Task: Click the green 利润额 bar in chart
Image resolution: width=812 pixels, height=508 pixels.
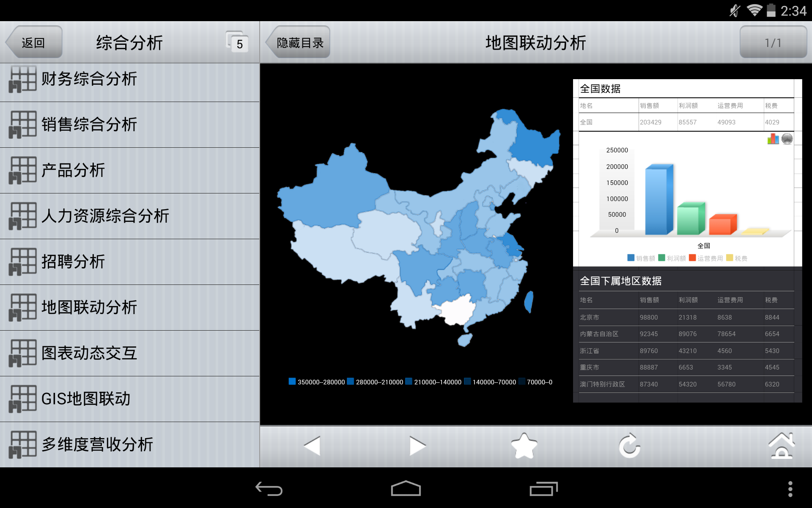Action: pyautogui.click(x=691, y=218)
